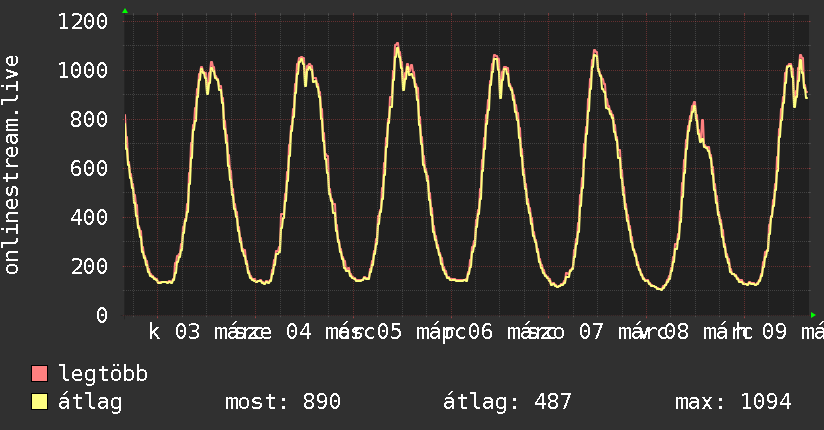This screenshot has width=824, height=430.
Task: Select the '05' date label on x-axis
Action: click(x=388, y=332)
